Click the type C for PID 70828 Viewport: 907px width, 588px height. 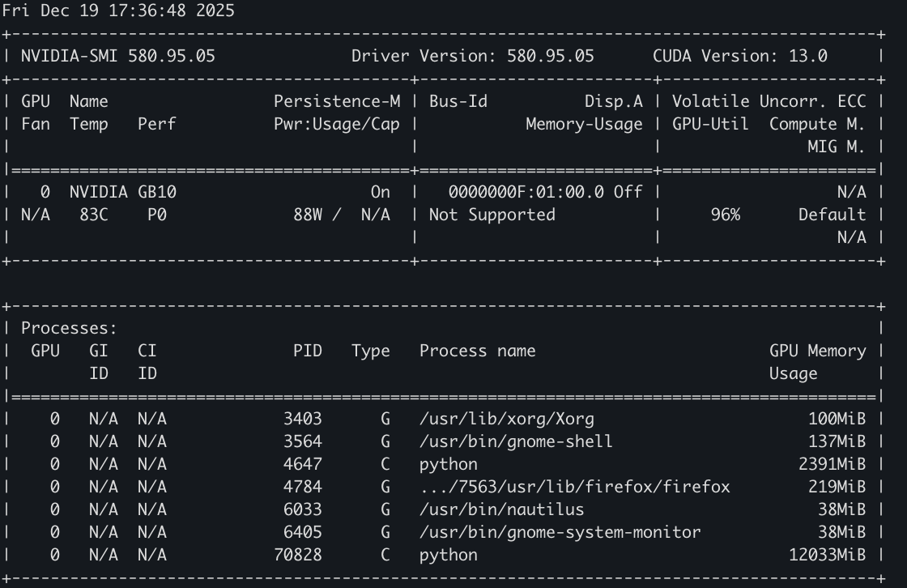point(385,555)
